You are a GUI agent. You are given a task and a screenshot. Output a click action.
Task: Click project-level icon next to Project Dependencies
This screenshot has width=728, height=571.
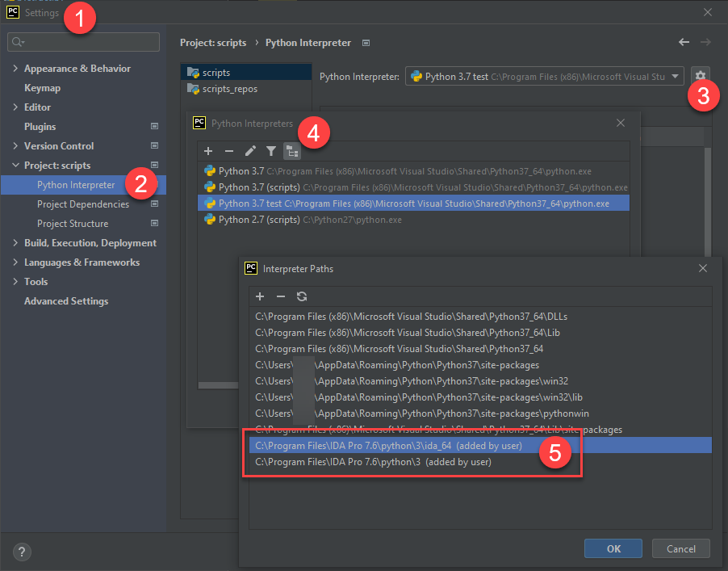[x=155, y=204]
